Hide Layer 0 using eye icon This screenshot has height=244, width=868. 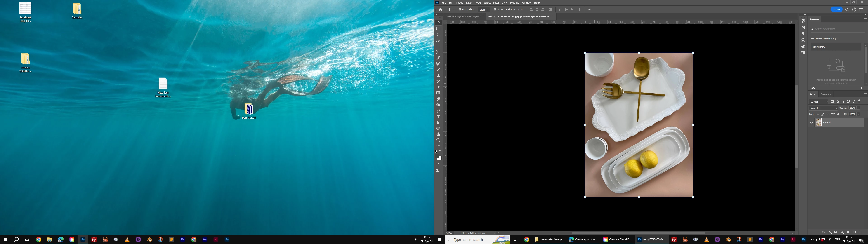811,123
